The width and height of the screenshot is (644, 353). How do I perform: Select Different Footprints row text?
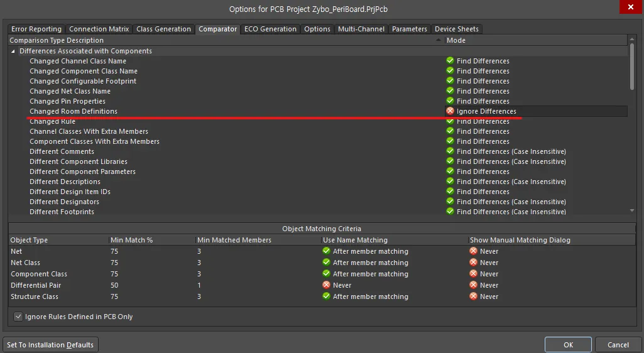(x=62, y=212)
